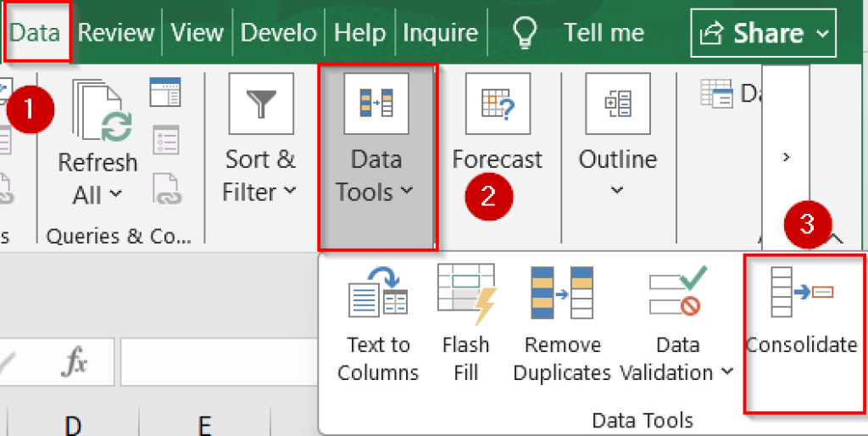This screenshot has width=868, height=436.
Task: Click the Tell me lightbulb icon
Action: (x=523, y=33)
